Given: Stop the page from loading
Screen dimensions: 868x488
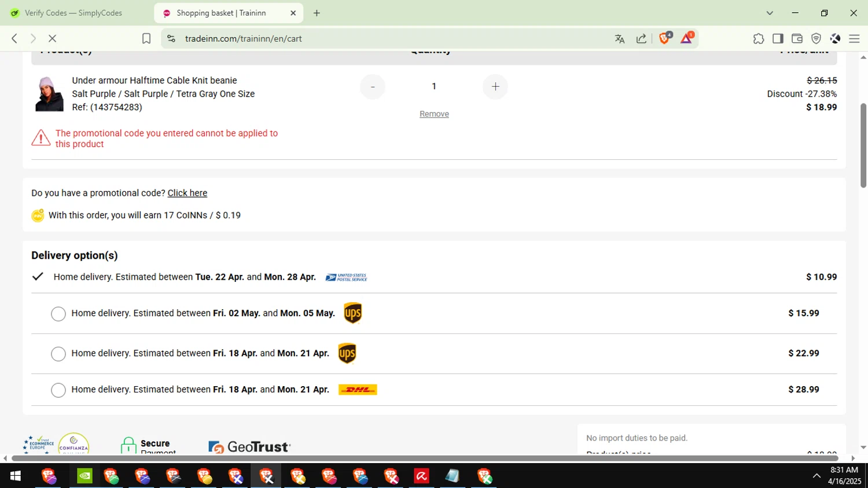Looking at the screenshot, I should coord(52,39).
